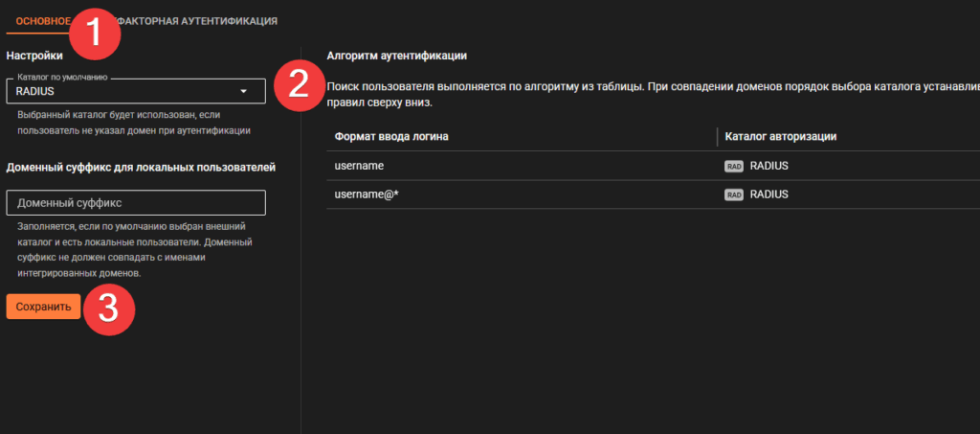
Task: Click the Настройки section heading
Action: coord(34,56)
